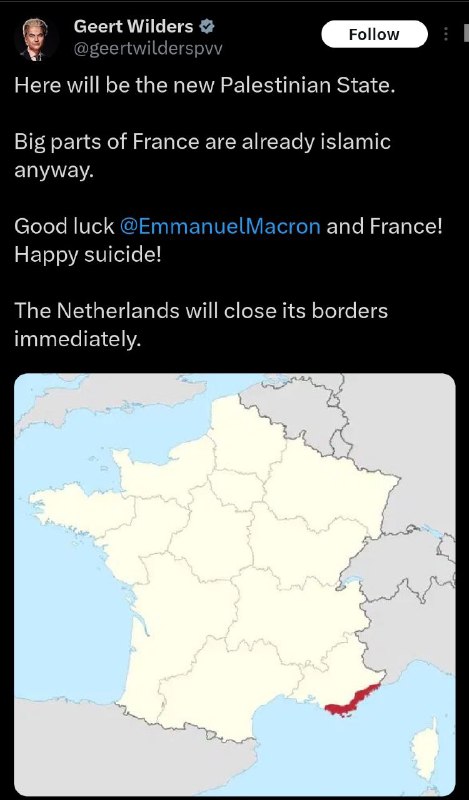Viewport: 469px width, 800px height.
Task: Click the 'Big parts of France' paragraph
Action: pyautogui.click(x=202, y=156)
